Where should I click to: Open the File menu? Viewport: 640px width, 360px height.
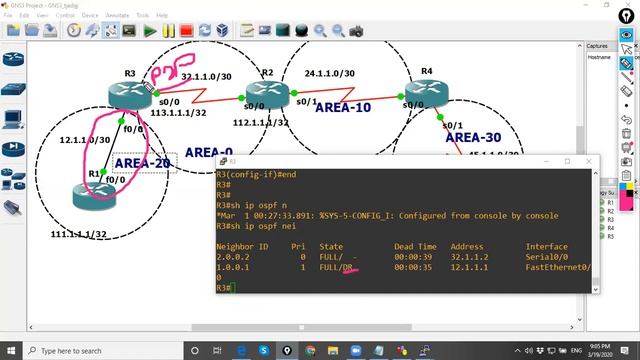coord(8,15)
